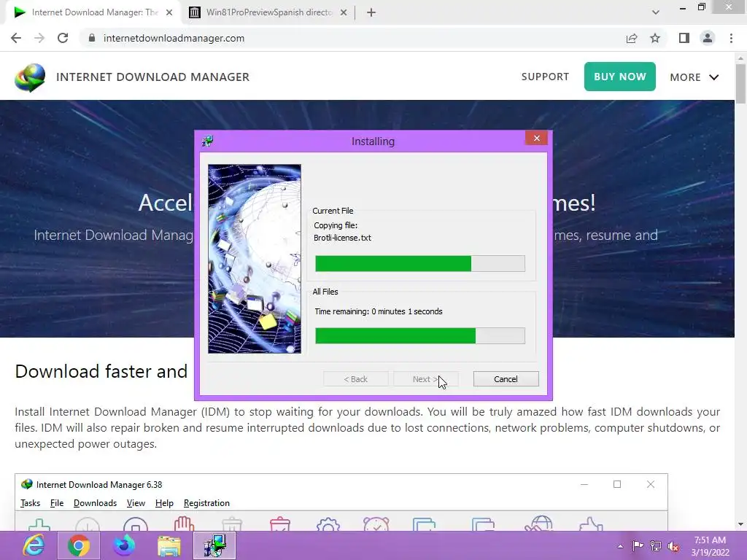Click the Tasks menu in the IDM screenshot
The height and width of the screenshot is (560, 747).
click(30, 503)
